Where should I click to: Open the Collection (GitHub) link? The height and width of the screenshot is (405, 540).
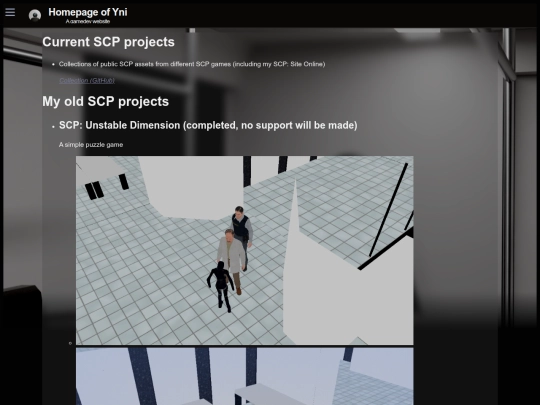click(87, 81)
